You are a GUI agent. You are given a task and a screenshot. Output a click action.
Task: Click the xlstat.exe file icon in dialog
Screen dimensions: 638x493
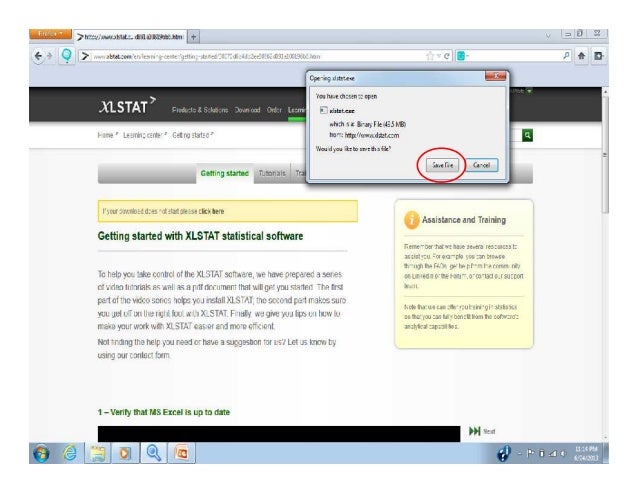tap(323, 110)
